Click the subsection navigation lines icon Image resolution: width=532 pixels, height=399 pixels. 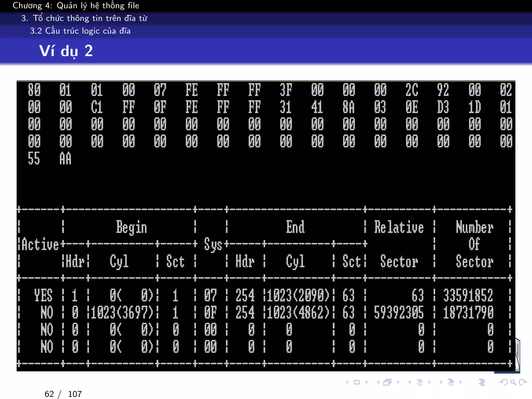point(420,382)
